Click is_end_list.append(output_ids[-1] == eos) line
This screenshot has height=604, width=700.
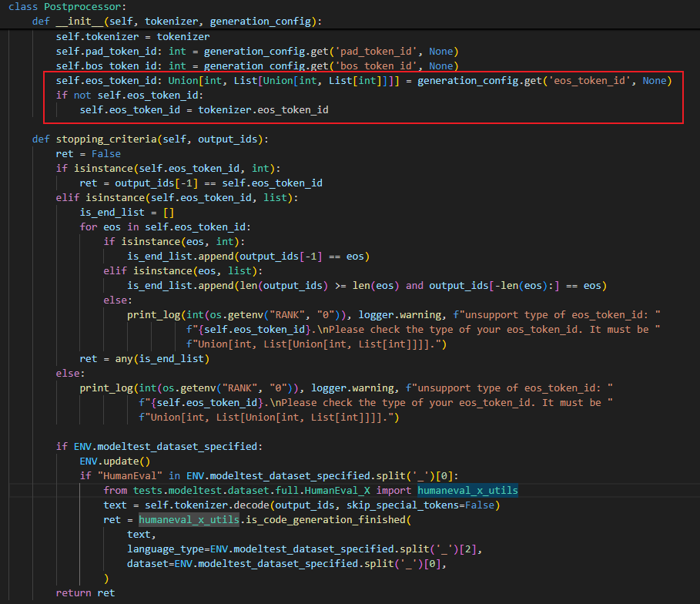click(248, 257)
